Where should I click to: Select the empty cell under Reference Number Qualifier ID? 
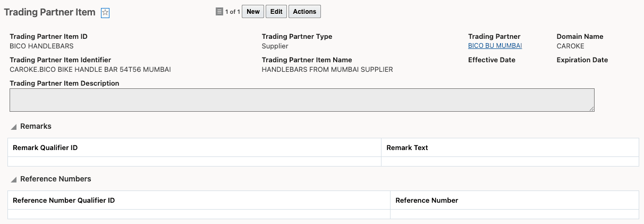(199, 214)
